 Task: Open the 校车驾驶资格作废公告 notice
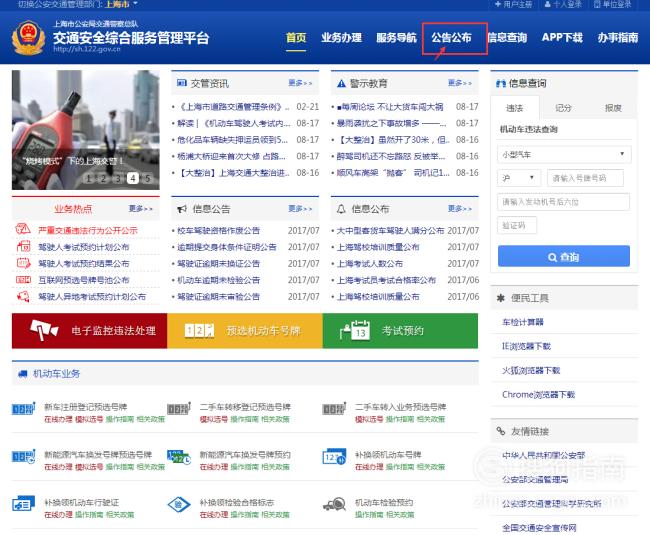coord(218,230)
